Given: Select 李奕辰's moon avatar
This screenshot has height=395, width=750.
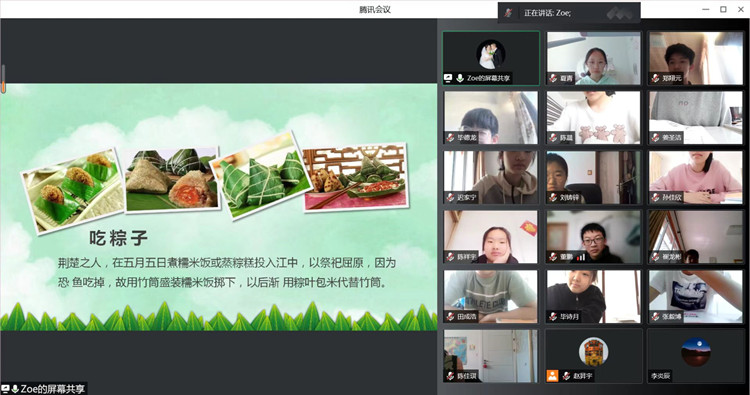Looking at the screenshot, I should click(x=696, y=352).
